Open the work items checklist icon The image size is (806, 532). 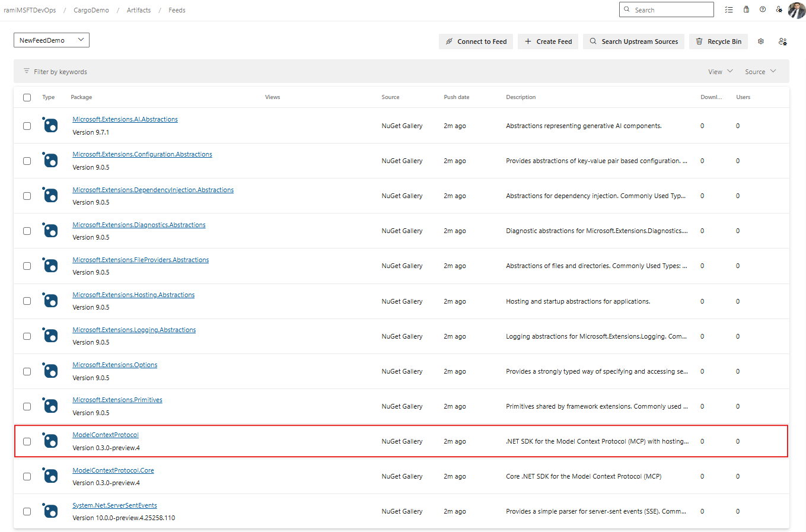coord(729,9)
